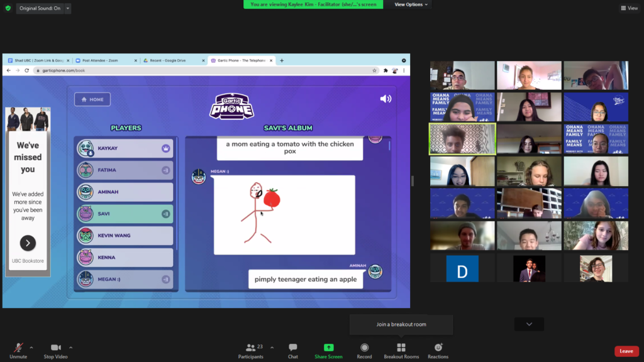Image resolution: width=644 pixels, height=362 pixels.
Task: Select player KENNA
Action: (125, 257)
